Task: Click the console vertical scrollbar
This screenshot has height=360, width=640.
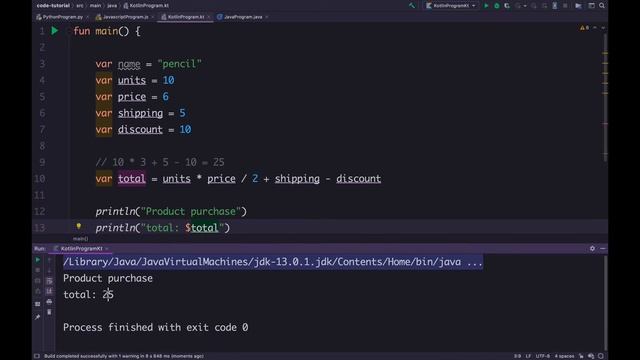Action: point(605,302)
